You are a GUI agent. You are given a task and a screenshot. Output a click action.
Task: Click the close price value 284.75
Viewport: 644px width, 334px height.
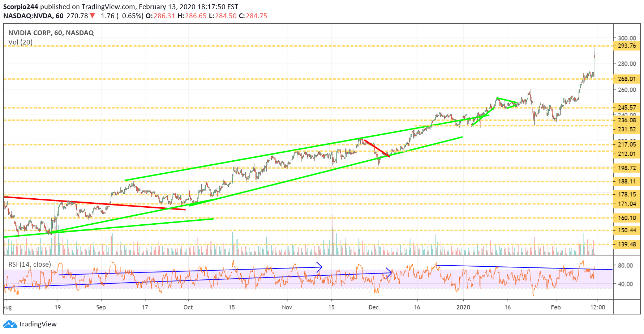pyautogui.click(x=257, y=16)
